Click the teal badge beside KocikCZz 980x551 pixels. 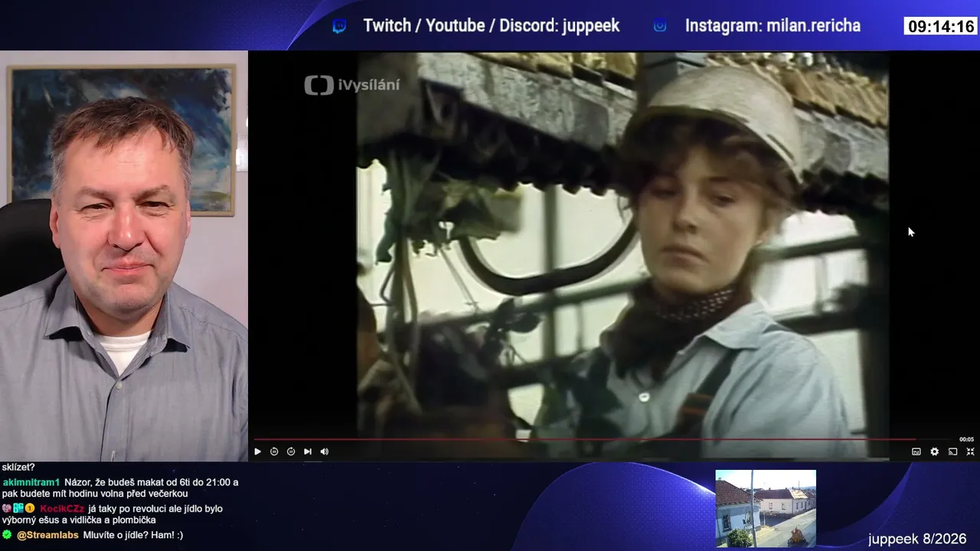coord(18,508)
